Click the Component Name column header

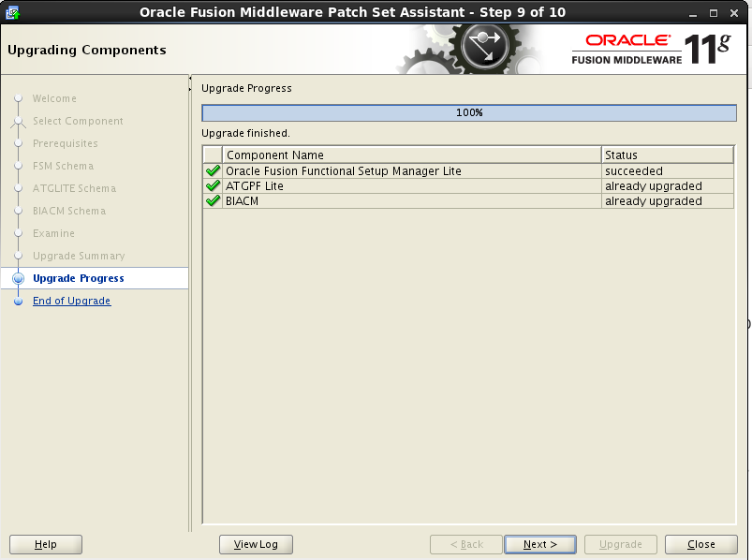click(411, 155)
